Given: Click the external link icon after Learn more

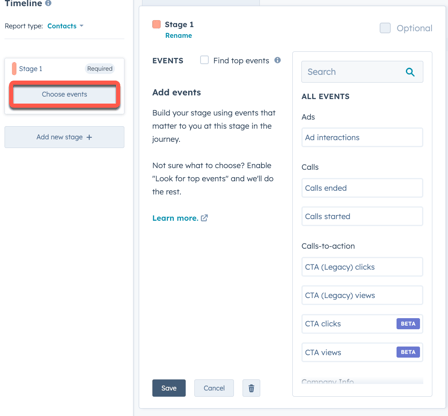Looking at the screenshot, I should tap(204, 218).
